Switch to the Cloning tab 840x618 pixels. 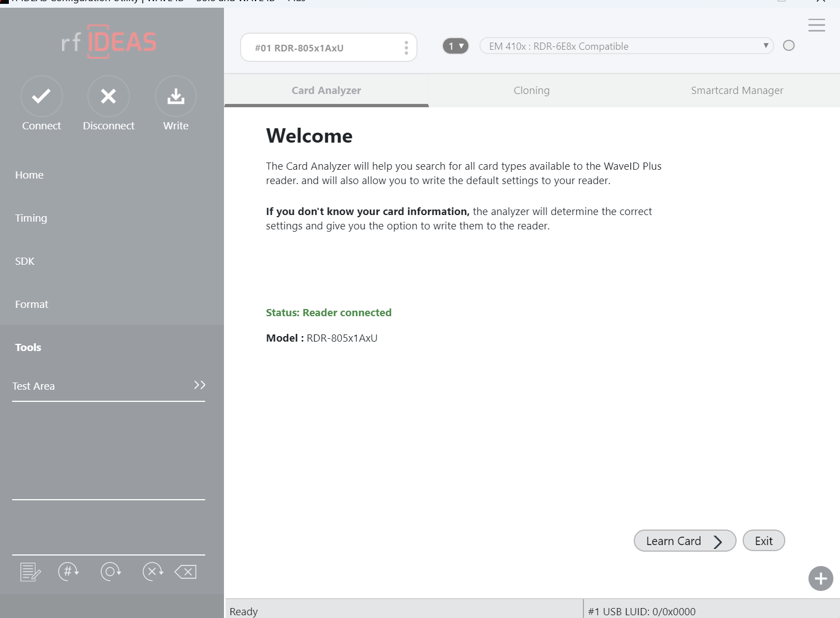(531, 91)
